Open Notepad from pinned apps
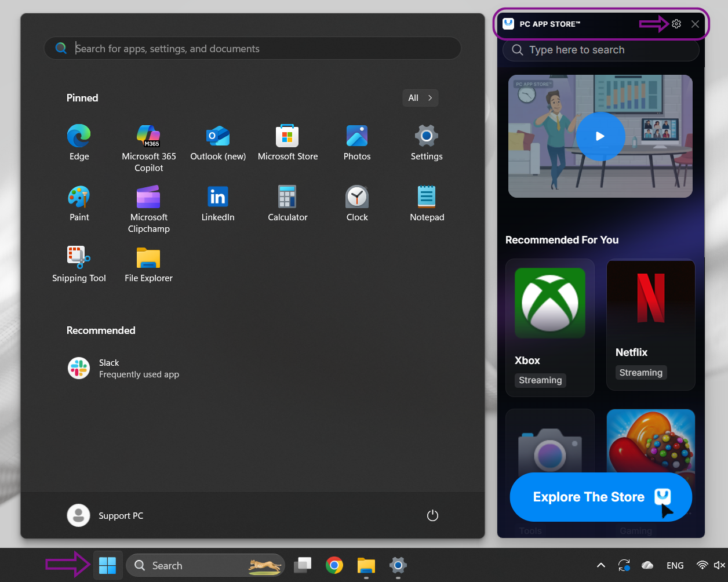 click(x=427, y=204)
